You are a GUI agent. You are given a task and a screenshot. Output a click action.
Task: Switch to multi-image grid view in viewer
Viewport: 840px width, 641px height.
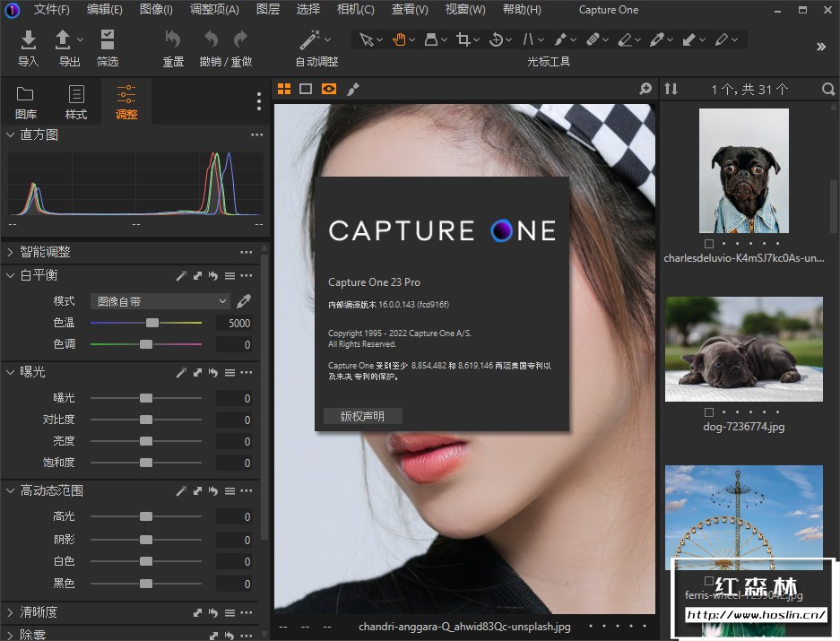[x=284, y=89]
